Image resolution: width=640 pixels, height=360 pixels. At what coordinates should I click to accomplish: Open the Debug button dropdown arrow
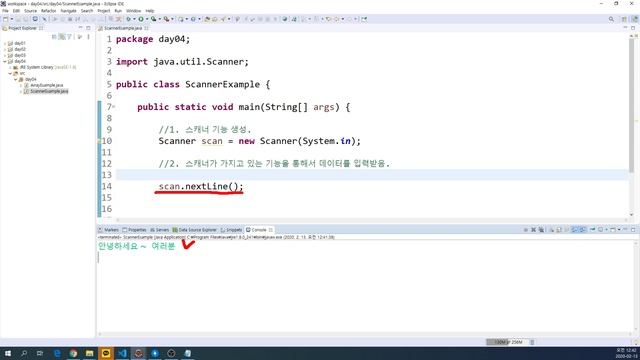pos(134,19)
